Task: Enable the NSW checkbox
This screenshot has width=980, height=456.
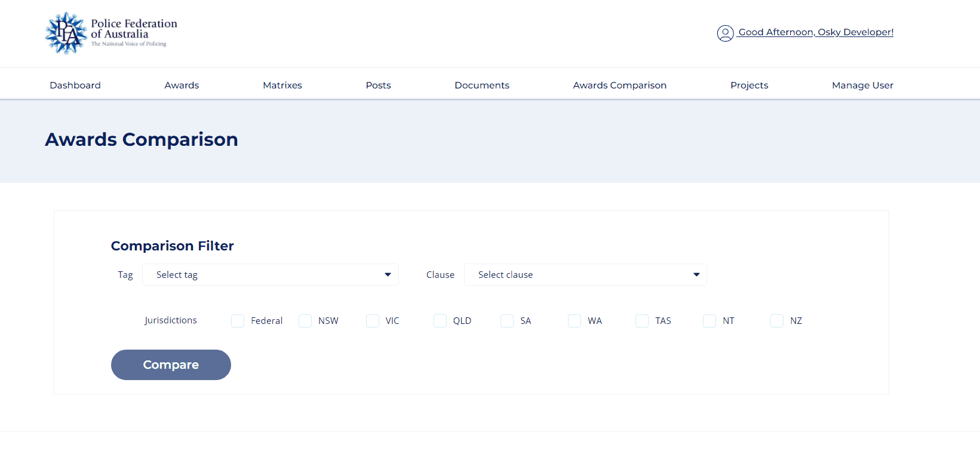Action: click(x=305, y=321)
